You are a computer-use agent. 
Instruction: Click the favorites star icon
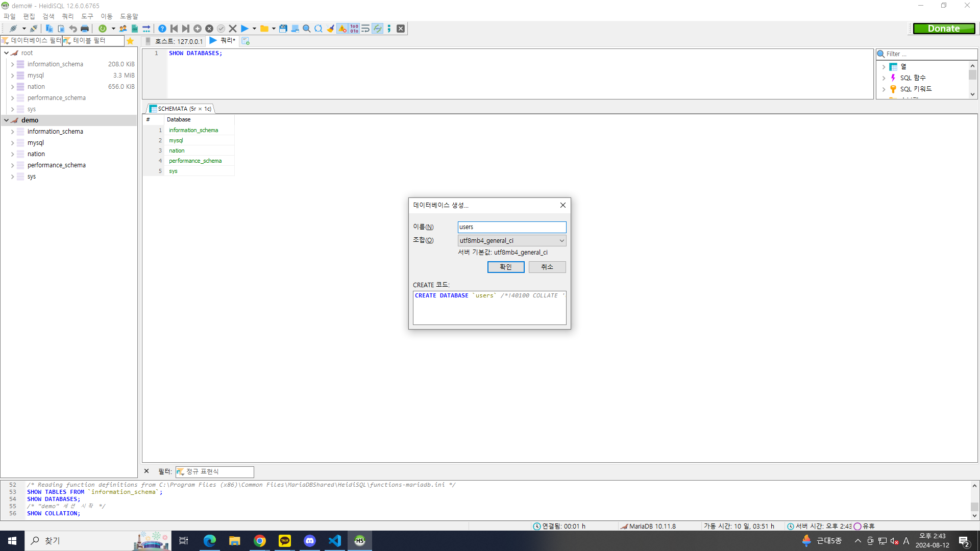coord(130,41)
